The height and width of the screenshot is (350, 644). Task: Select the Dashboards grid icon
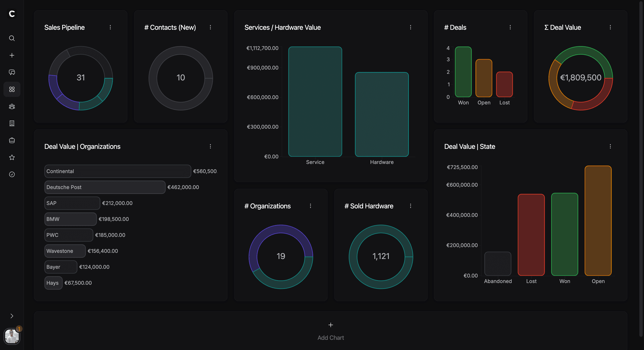(12, 89)
